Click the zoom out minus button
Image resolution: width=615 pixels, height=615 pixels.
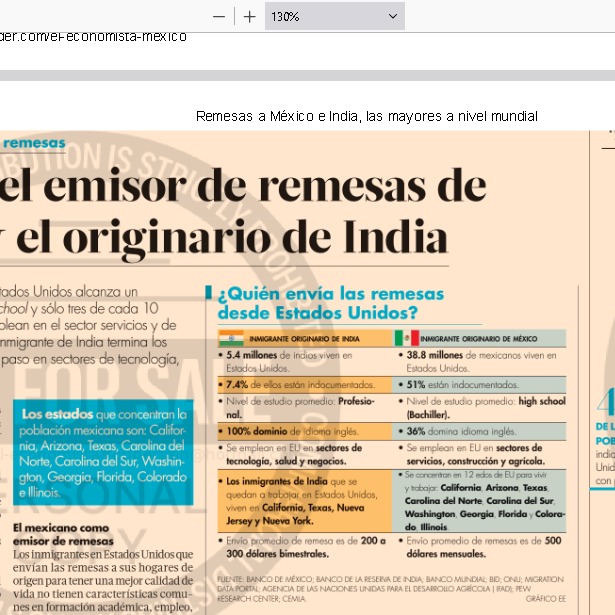click(219, 17)
